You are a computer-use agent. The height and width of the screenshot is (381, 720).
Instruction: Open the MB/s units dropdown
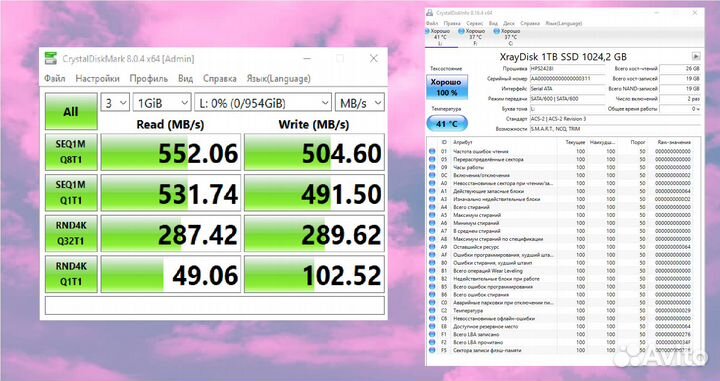click(360, 103)
